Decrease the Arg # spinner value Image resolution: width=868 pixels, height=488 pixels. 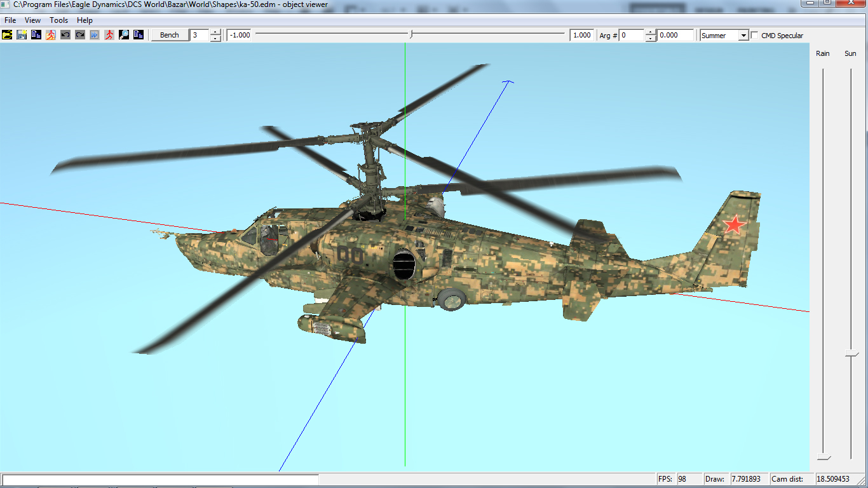click(651, 39)
